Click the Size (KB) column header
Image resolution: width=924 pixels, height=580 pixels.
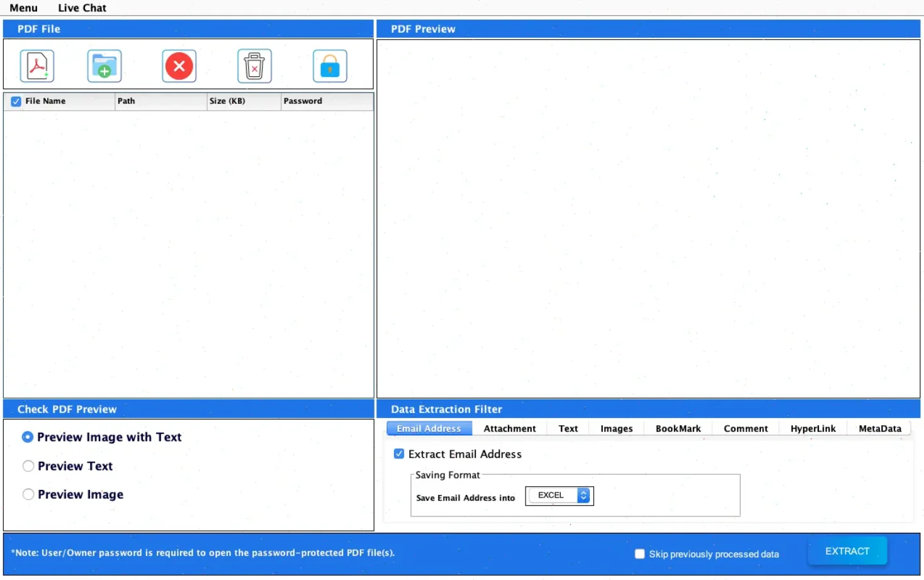[244, 101]
